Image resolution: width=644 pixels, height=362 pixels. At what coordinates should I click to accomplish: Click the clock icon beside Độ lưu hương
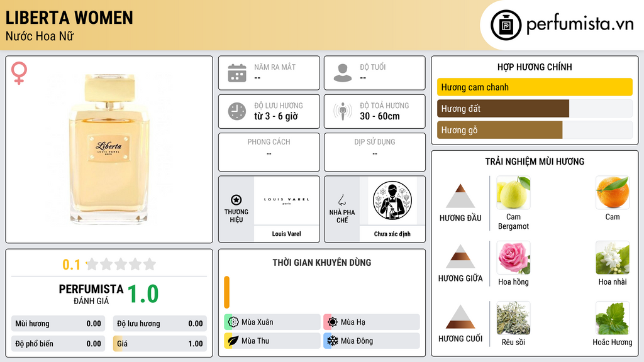[237, 111]
